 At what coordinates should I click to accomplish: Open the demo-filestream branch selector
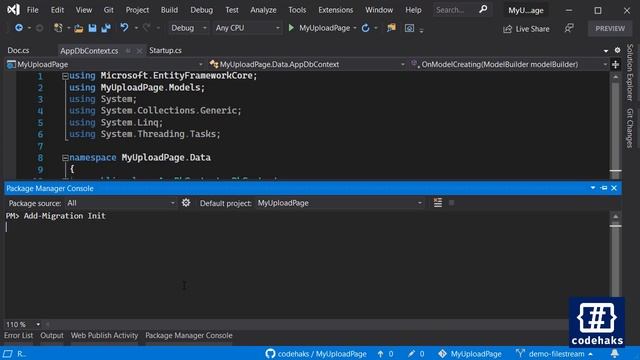click(x=554, y=353)
